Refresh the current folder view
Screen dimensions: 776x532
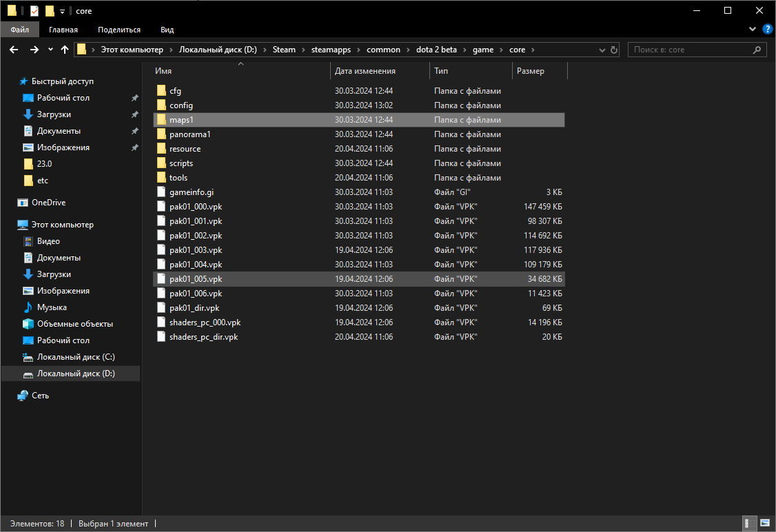coord(613,50)
